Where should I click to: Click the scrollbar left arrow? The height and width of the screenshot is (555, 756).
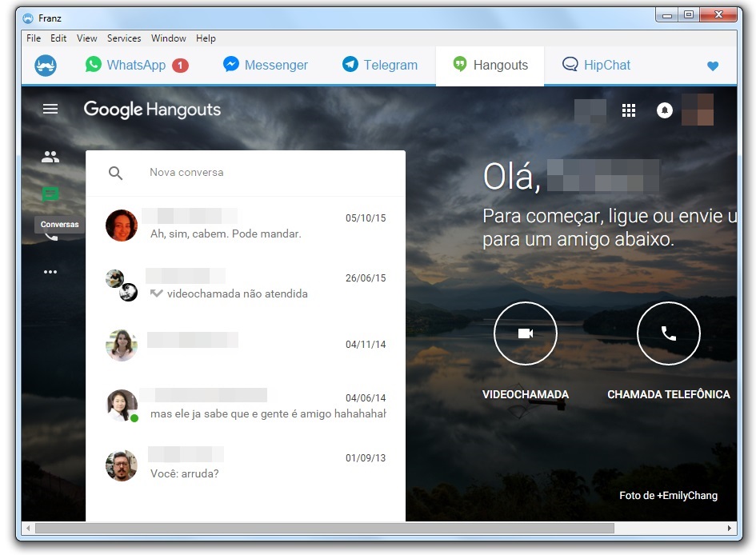click(29, 528)
